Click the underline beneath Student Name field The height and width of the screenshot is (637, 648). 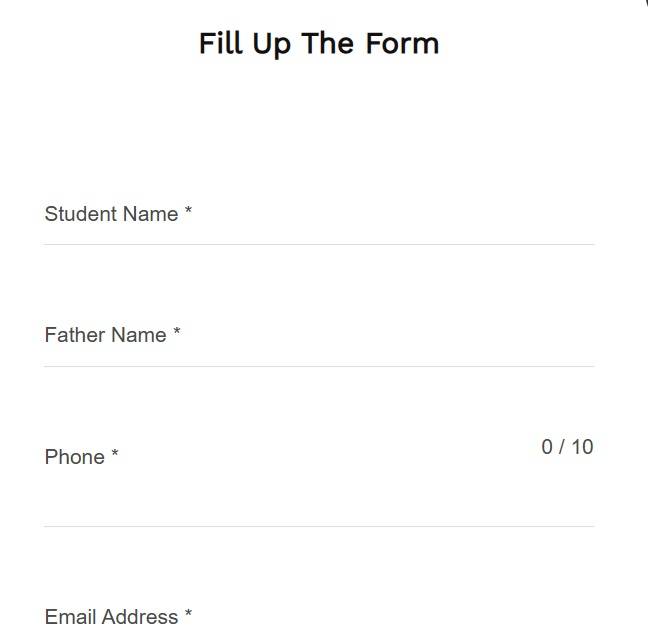point(319,244)
